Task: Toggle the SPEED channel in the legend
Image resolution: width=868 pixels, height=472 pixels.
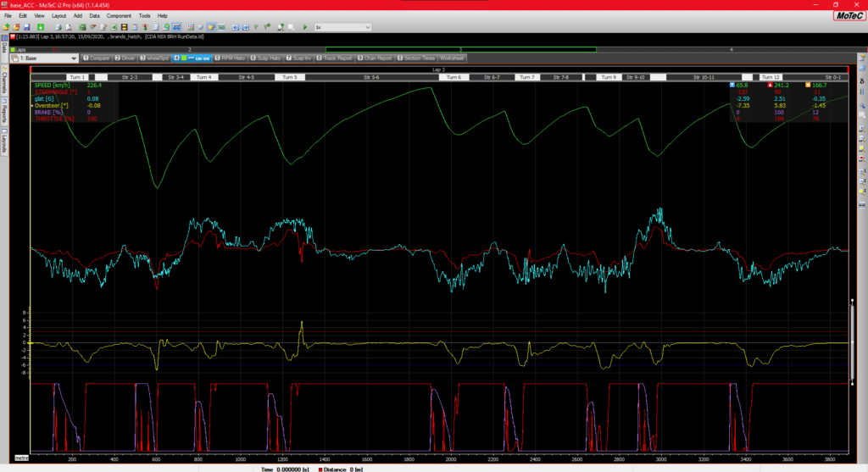Action: pyautogui.click(x=52, y=86)
